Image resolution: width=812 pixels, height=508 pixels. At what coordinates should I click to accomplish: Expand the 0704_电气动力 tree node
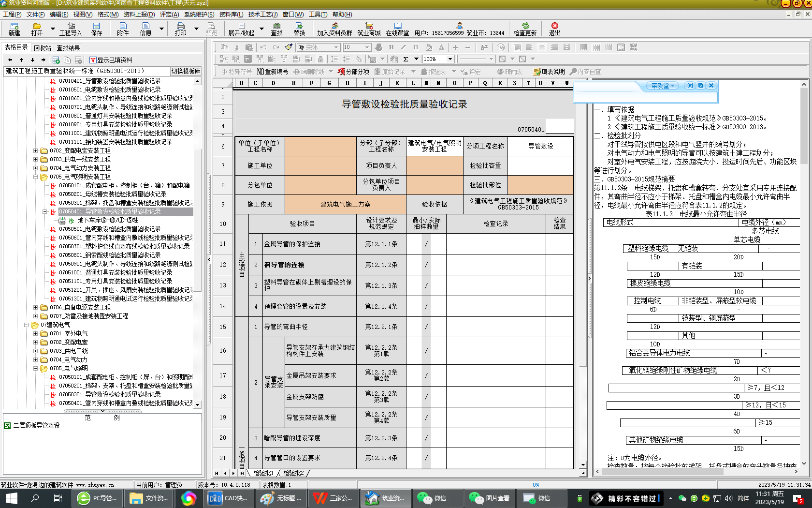tap(35, 359)
